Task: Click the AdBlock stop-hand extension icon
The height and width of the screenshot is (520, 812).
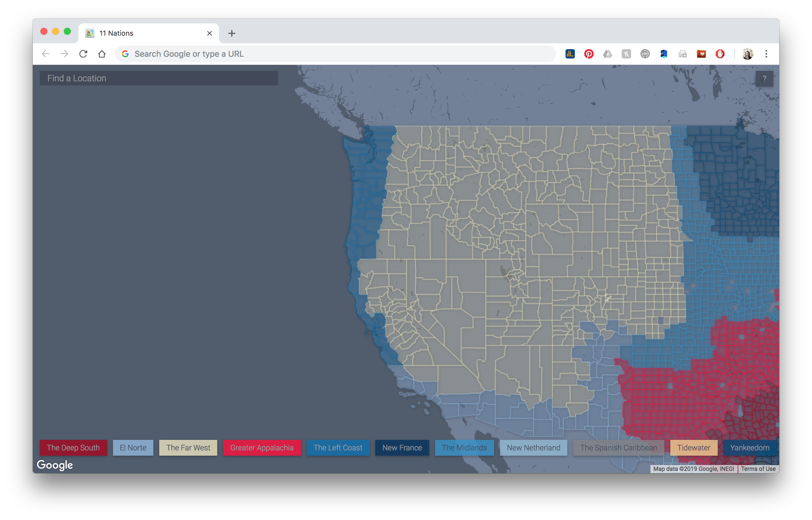Action: point(720,54)
